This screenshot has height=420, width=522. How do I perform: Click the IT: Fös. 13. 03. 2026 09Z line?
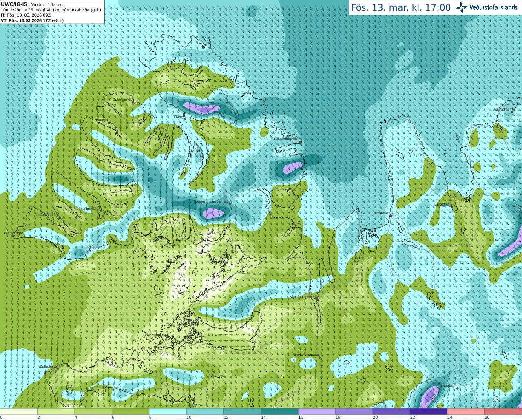(x=26, y=15)
